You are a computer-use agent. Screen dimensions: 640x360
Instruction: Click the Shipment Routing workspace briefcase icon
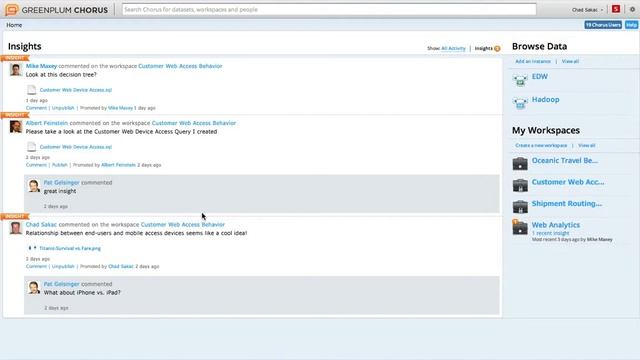click(520, 207)
